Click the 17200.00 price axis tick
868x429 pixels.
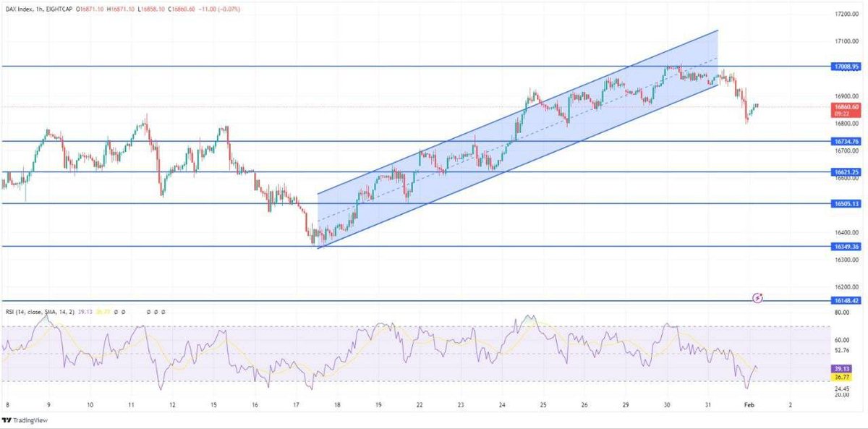[x=846, y=14]
